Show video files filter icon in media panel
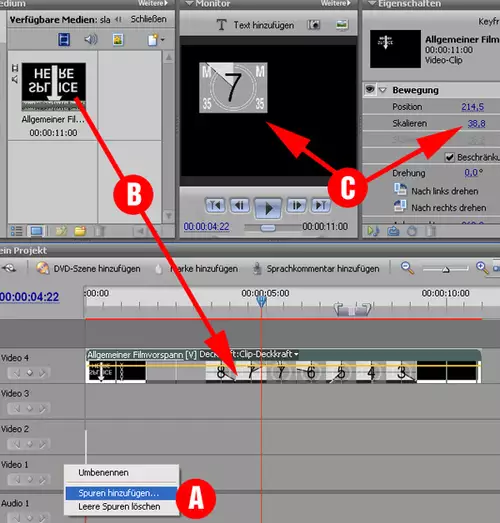Screen dimensions: 500x523 click(64, 39)
